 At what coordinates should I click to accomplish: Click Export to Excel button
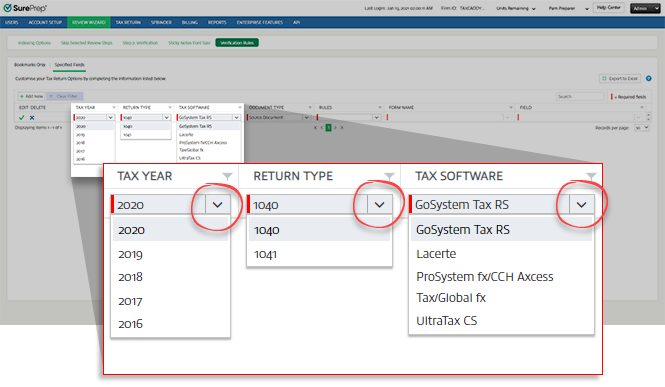(620, 78)
